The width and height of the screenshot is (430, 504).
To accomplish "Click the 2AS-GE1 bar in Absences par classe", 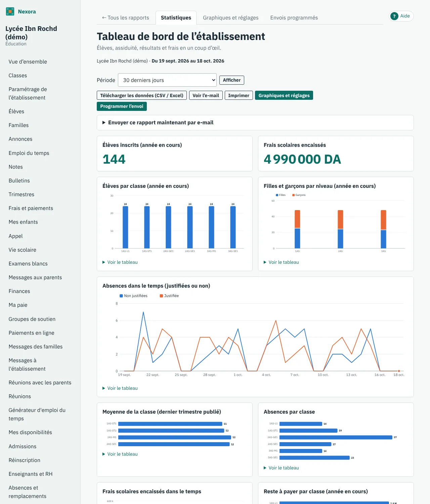I will pyautogui.click(x=336, y=437).
